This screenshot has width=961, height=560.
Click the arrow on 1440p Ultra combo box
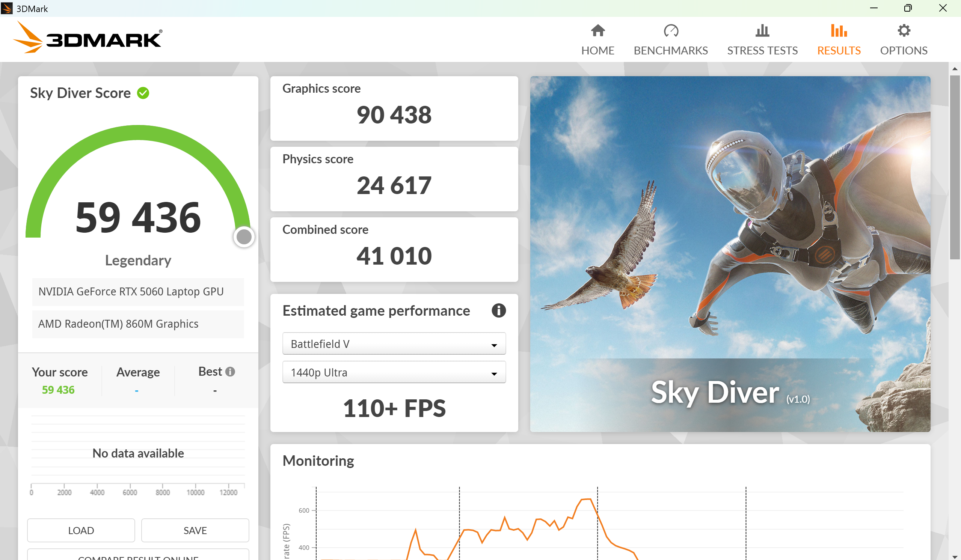coord(493,373)
